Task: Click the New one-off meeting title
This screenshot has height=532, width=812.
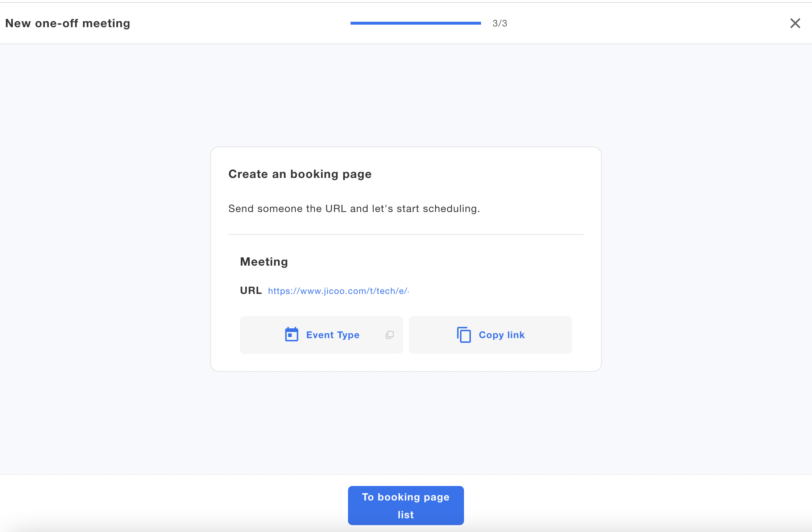Action: click(x=68, y=23)
